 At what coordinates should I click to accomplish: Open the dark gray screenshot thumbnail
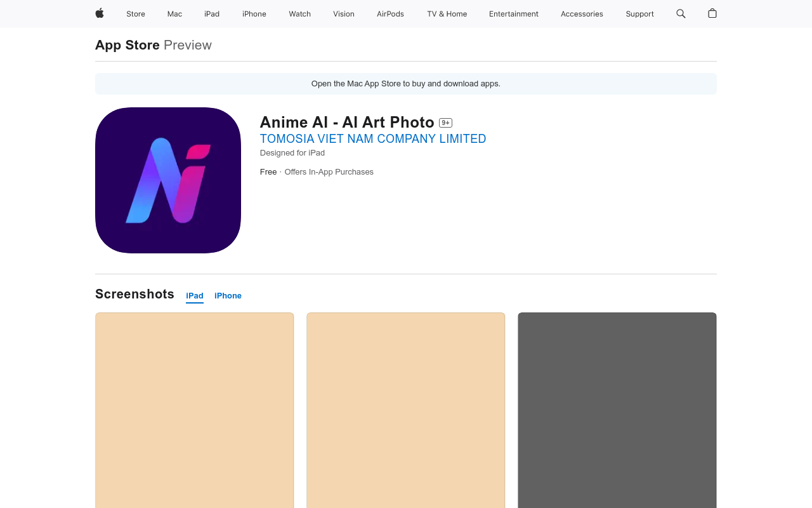coord(617,410)
